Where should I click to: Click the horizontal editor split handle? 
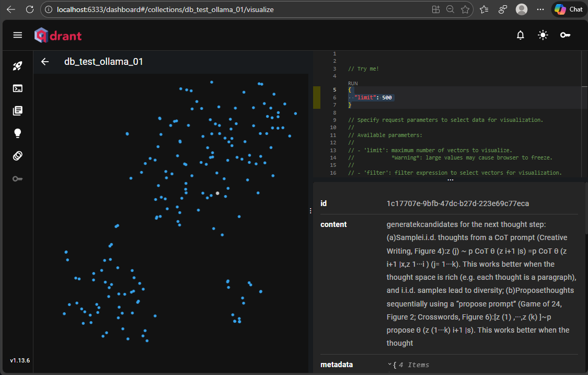[x=450, y=180]
